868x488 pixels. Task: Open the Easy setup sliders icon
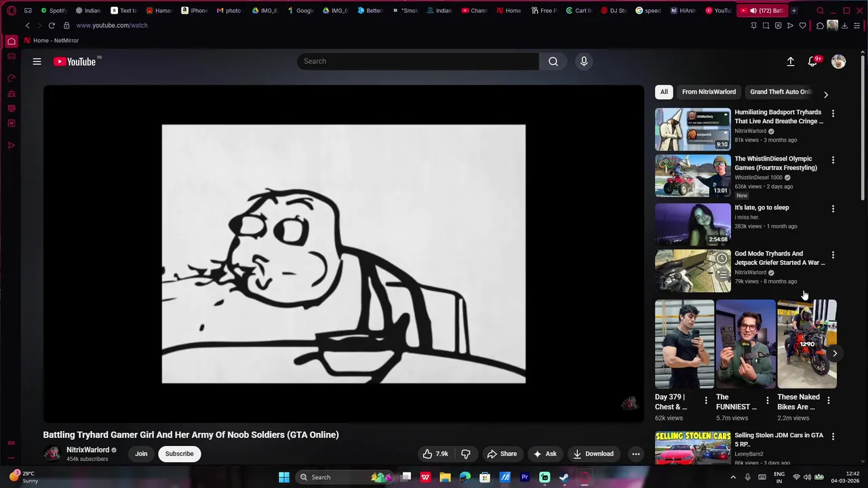tap(858, 26)
